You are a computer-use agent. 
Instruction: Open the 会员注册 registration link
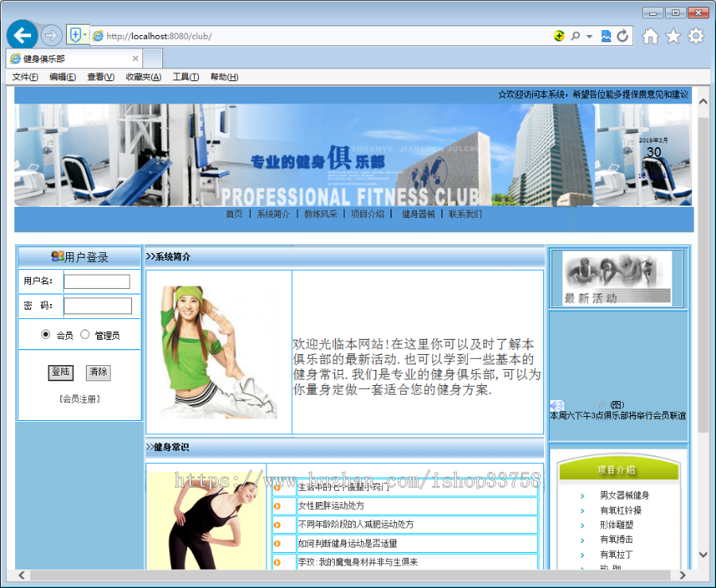click(x=80, y=398)
